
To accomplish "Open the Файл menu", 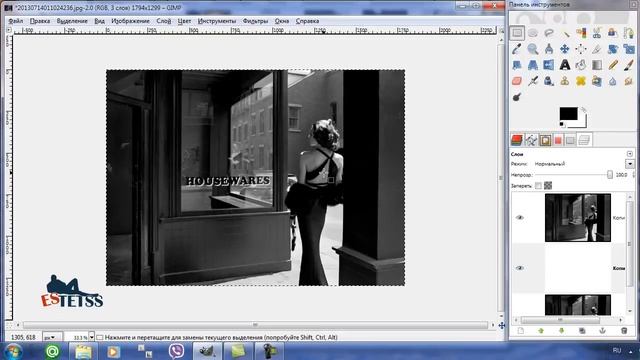I will [16, 21].
